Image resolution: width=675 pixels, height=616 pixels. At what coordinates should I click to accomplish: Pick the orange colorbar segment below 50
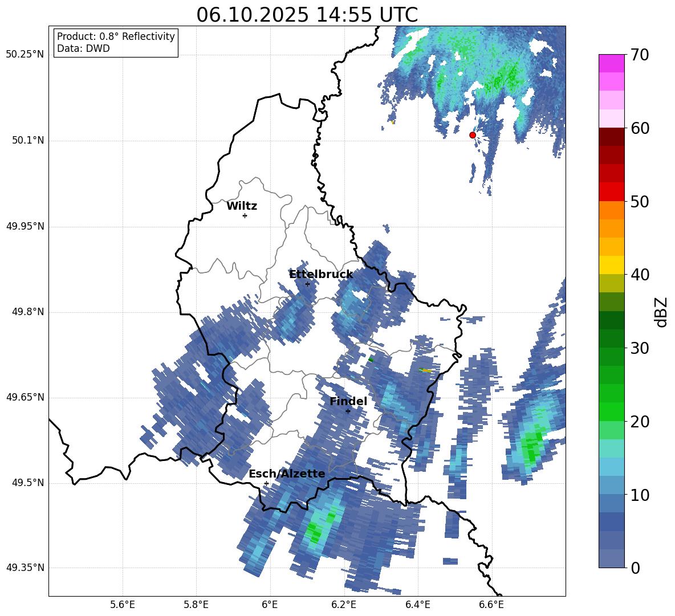(611, 210)
